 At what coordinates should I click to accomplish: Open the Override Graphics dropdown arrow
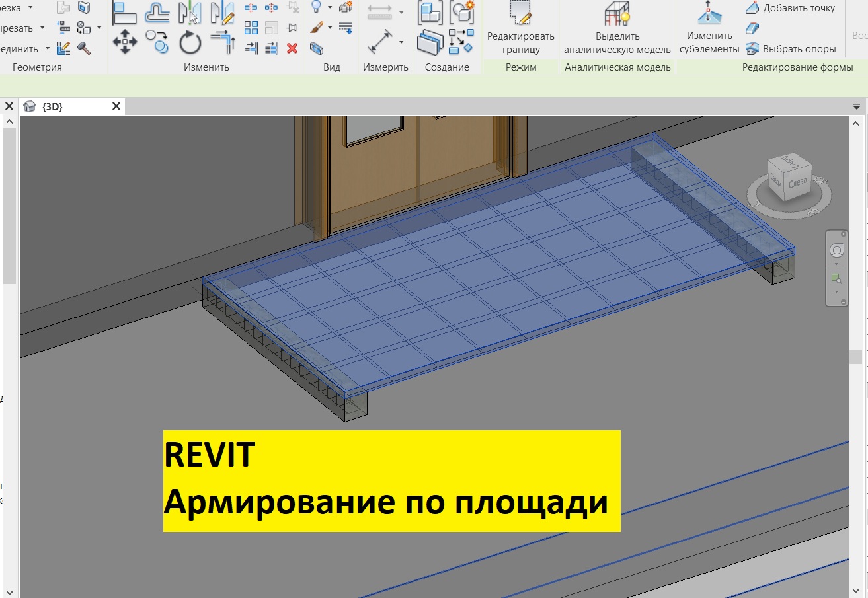click(329, 28)
